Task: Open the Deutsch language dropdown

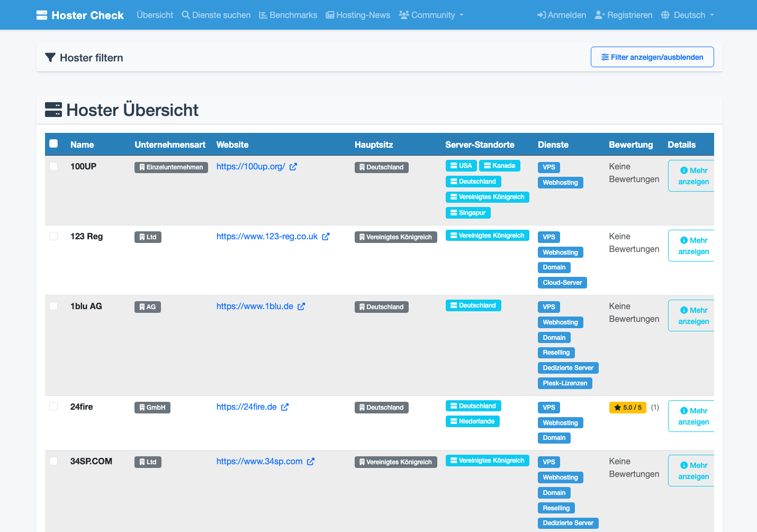Action: point(688,15)
